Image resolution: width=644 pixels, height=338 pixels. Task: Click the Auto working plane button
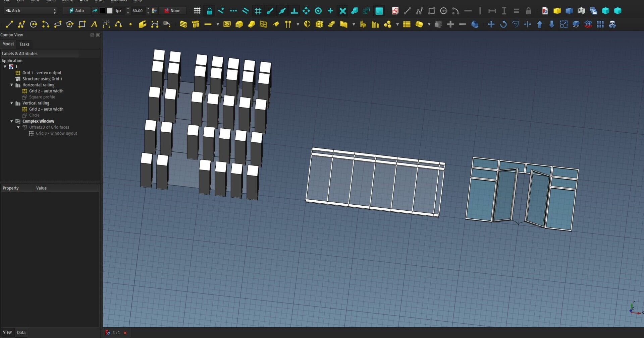point(76,11)
